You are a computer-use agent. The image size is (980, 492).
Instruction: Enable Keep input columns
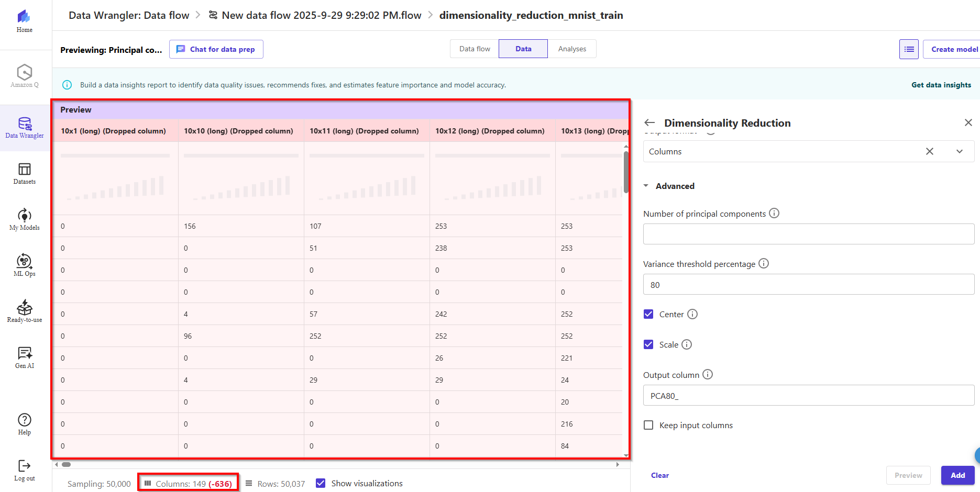648,425
